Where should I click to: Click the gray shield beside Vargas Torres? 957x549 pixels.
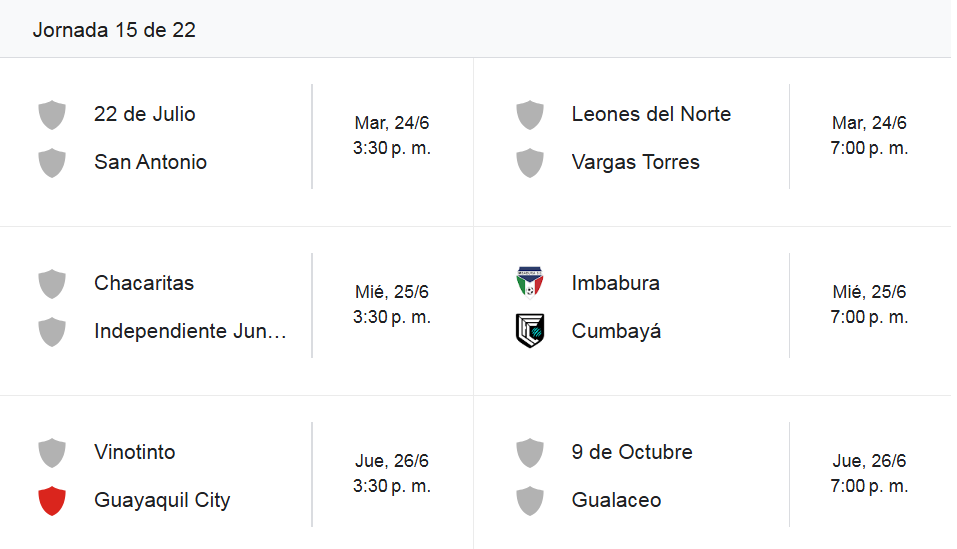530,163
